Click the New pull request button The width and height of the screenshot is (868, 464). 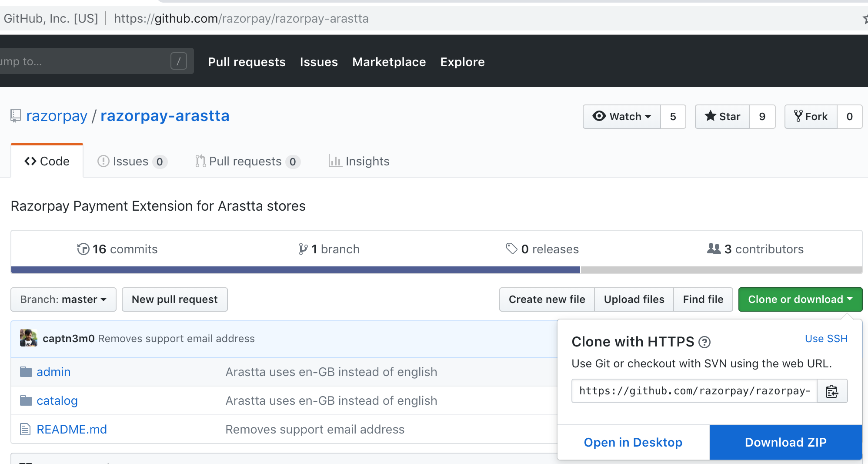point(175,299)
